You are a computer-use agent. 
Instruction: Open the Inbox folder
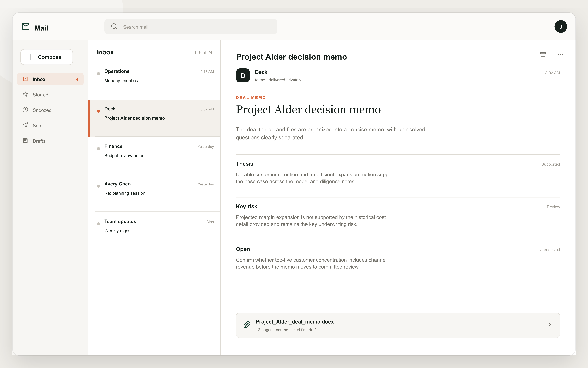point(50,79)
